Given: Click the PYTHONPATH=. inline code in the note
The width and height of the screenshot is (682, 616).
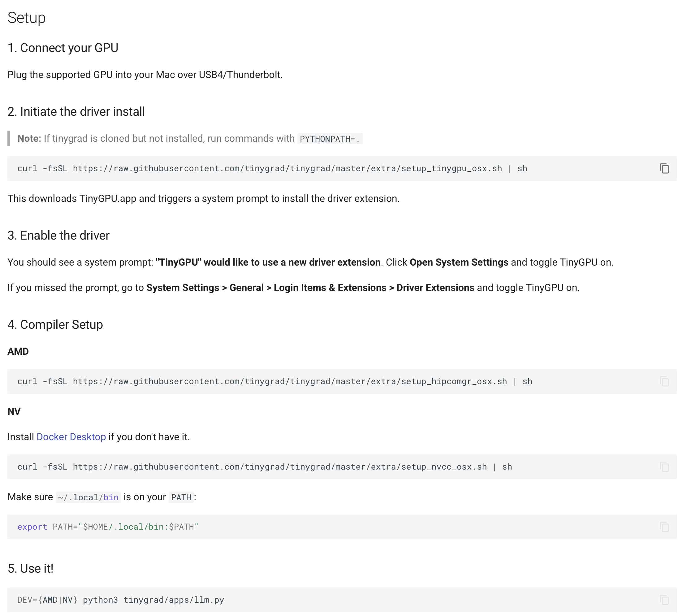Looking at the screenshot, I should coord(330,139).
